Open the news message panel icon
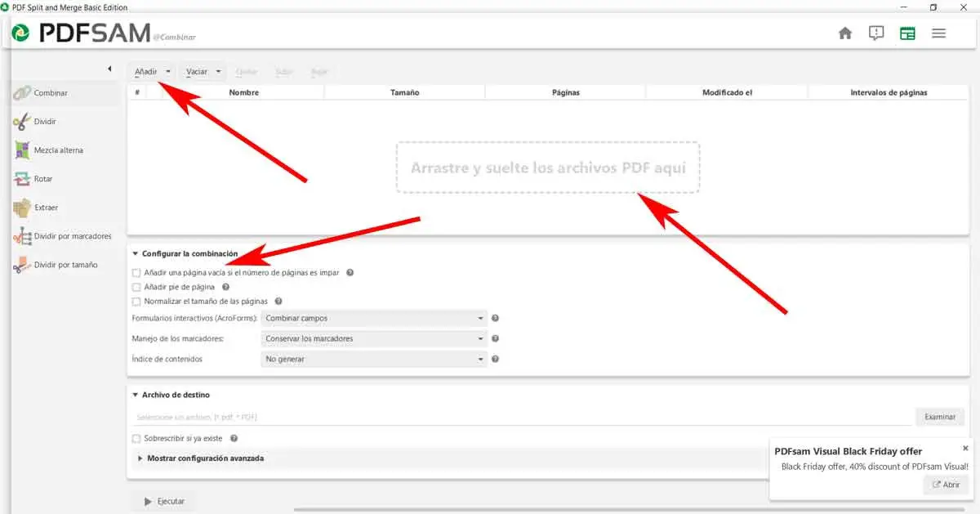 coord(876,34)
